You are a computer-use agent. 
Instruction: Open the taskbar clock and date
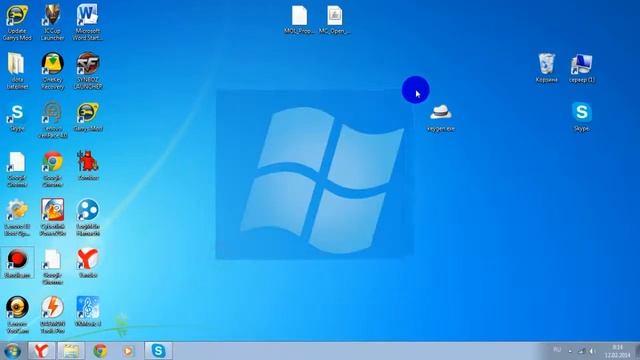(618, 351)
